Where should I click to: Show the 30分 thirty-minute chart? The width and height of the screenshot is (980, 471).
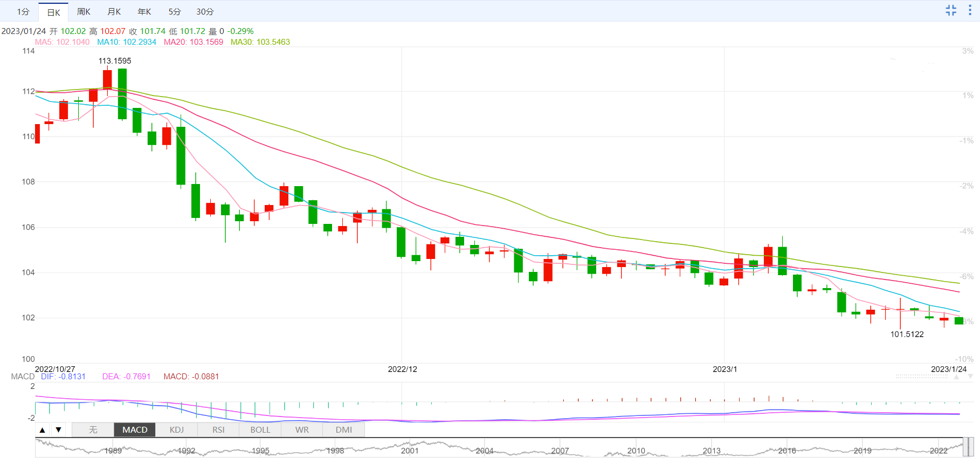tap(205, 12)
